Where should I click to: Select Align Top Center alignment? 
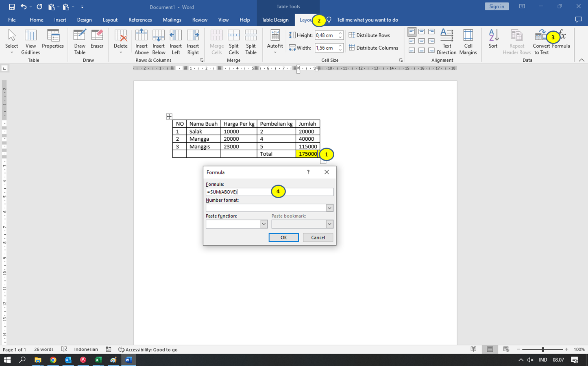tap(422, 32)
